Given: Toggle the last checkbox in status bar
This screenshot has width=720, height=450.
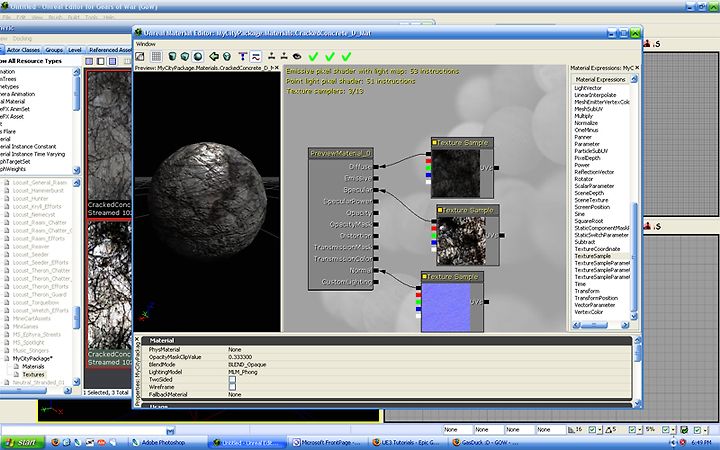Looking at the screenshot, I should coord(698,430).
